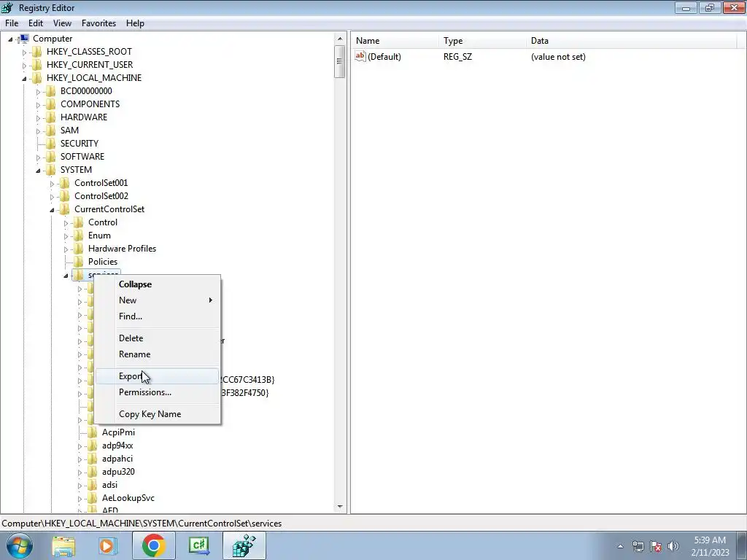Select the adpahci key
This screenshot has width=747, height=560.
point(117,459)
